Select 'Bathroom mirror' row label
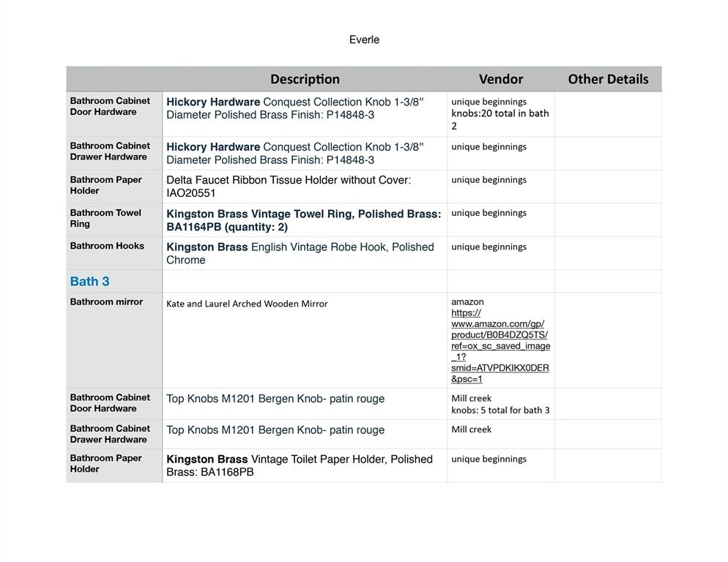 106,301
